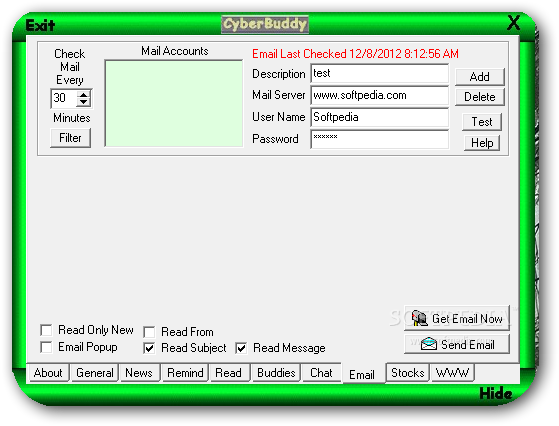
Task: Click the Mail Server input field
Action: coord(380,95)
